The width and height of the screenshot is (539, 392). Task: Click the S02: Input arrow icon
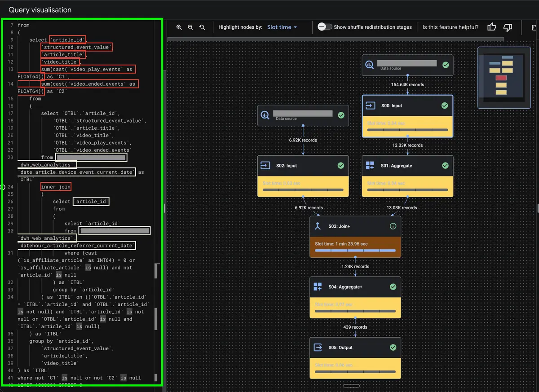point(265,166)
